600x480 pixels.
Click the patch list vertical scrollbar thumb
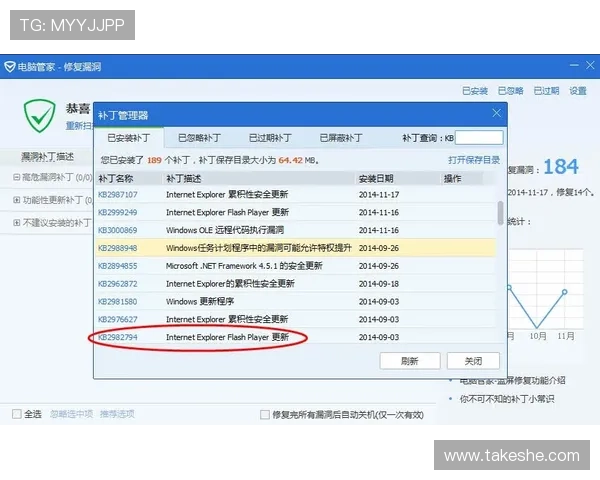point(500,213)
